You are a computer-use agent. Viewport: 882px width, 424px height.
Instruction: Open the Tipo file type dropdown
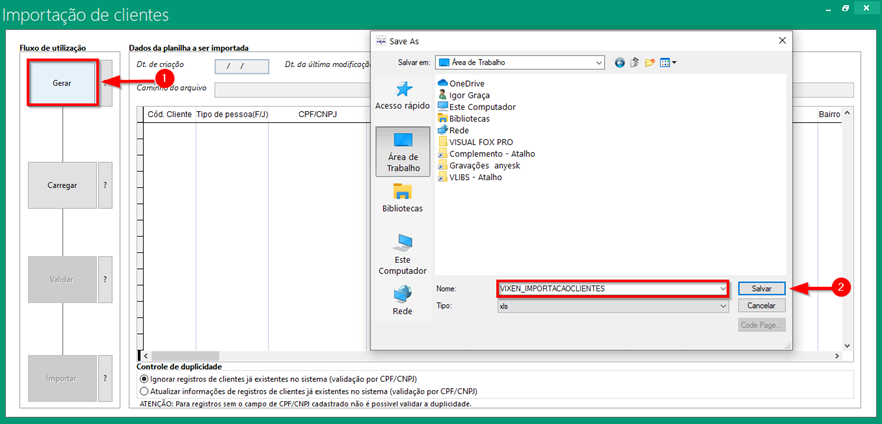pyautogui.click(x=722, y=306)
